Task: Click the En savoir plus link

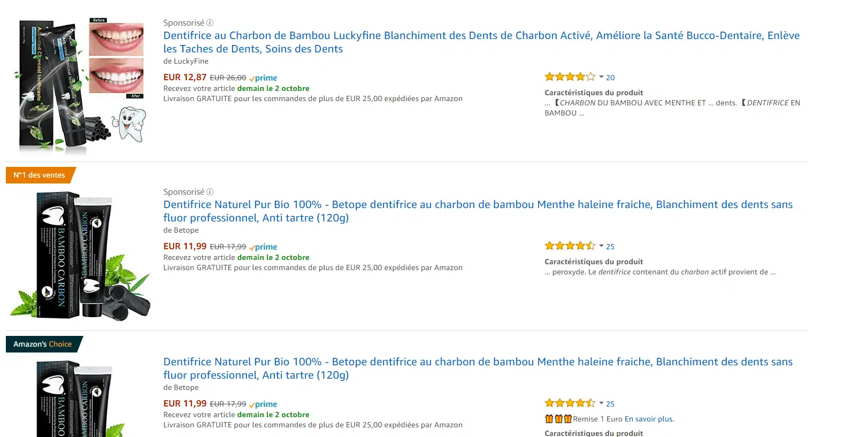Action: pyautogui.click(x=649, y=419)
